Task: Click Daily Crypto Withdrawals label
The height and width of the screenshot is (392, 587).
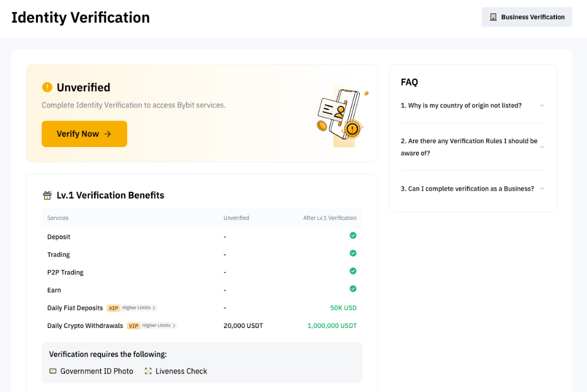Action: (85, 326)
